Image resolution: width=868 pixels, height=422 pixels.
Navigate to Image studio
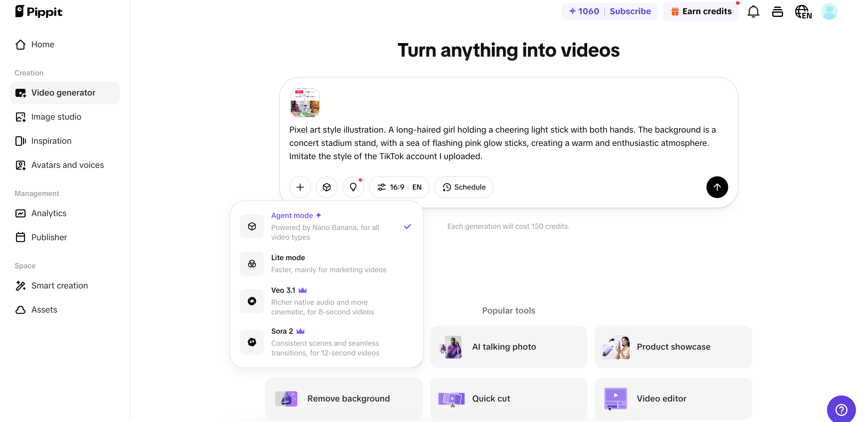click(56, 117)
